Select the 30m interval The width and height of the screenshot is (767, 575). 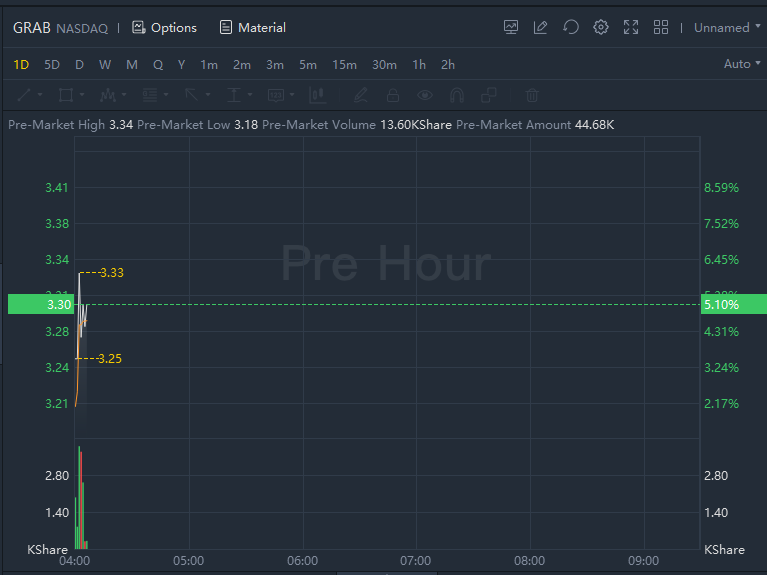click(x=384, y=65)
